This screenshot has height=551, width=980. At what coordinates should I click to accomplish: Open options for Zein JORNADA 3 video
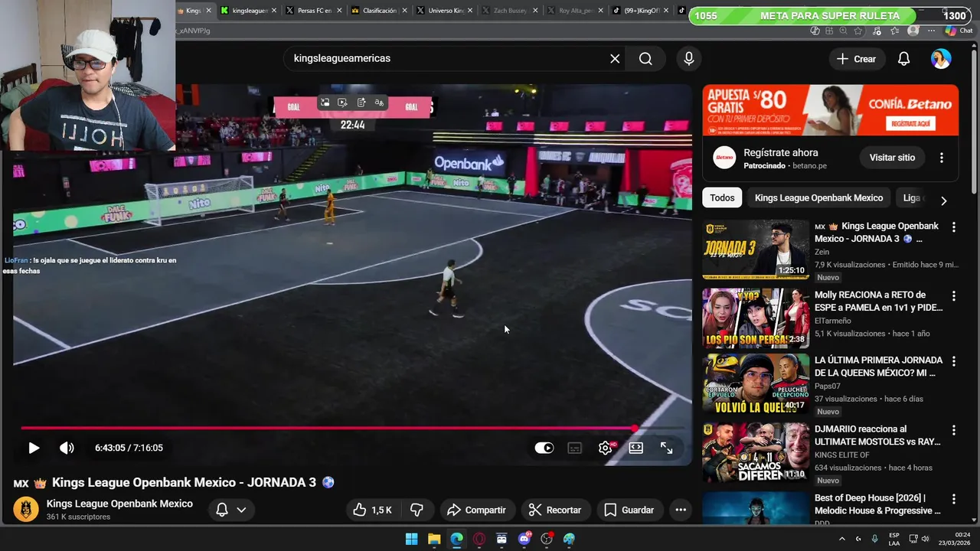(x=953, y=227)
